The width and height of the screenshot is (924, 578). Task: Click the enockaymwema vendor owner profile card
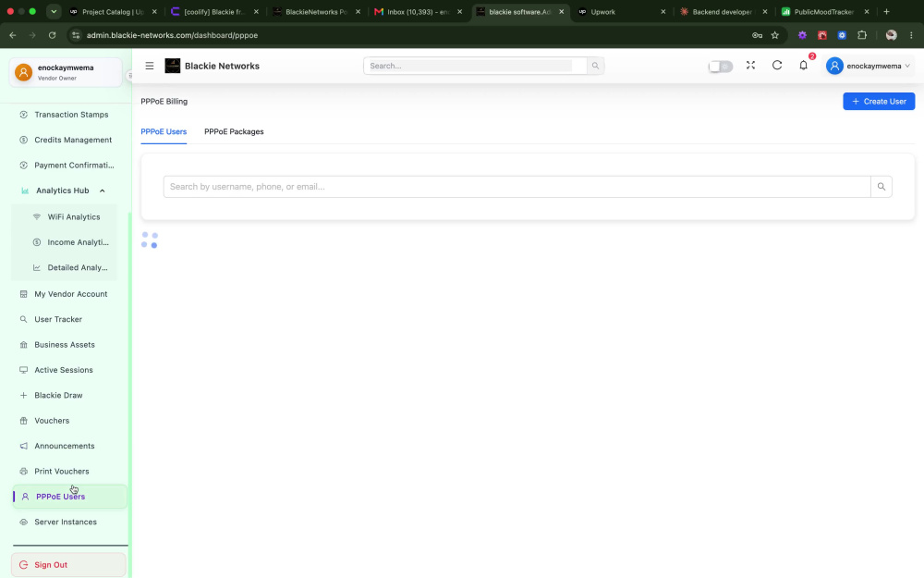coord(66,72)
